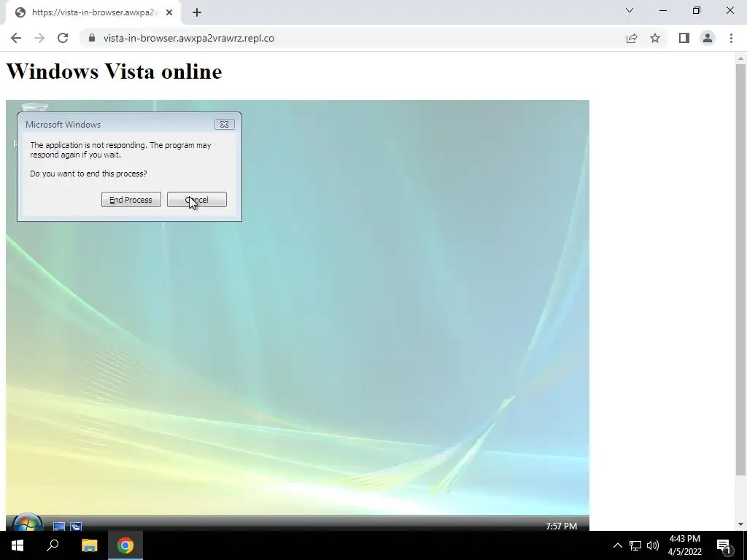Click the Vista clock showing 7:57 PM
Viewport: 747px width, 560px height.
pyautogui.click(x=561, y=526)
